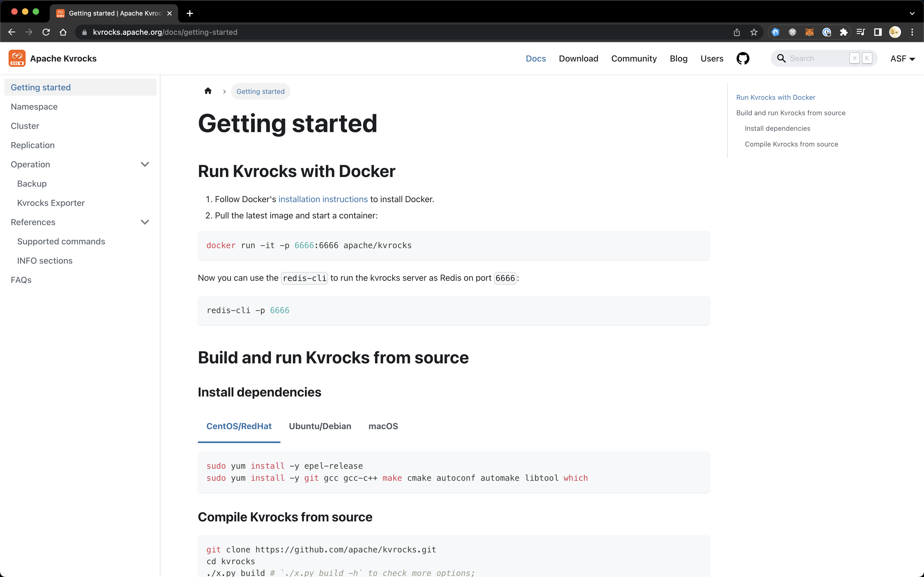Click the gray globe extension icon
The width and height of the screenshot is (924, 577).
pyautogui.click(x=792, y=32)
